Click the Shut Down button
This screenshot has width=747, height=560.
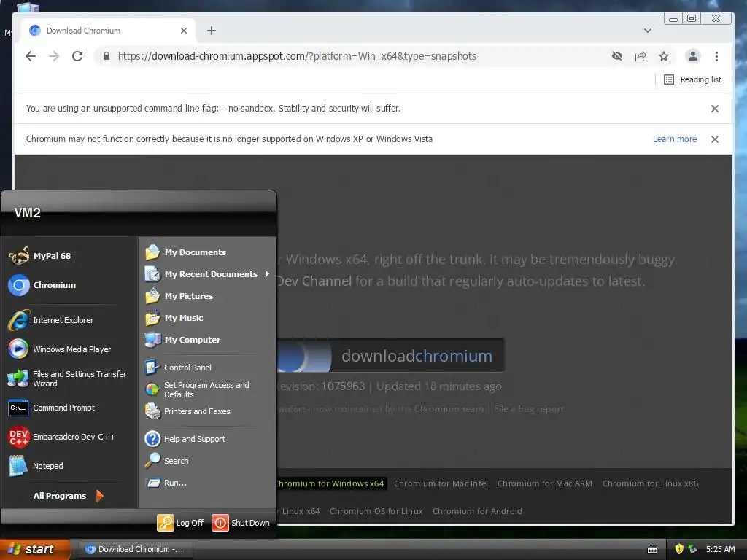tap(241, 523)
